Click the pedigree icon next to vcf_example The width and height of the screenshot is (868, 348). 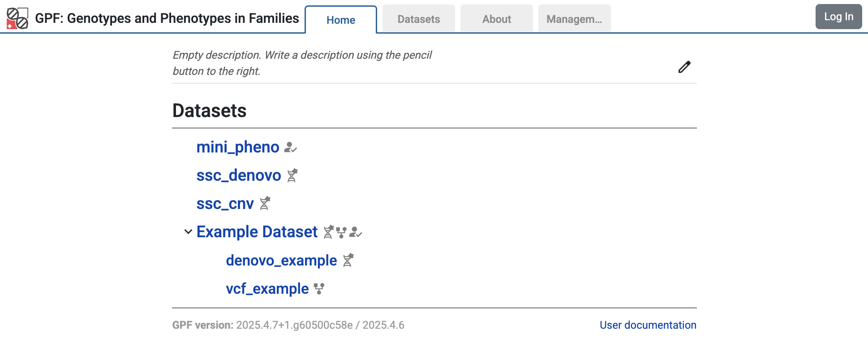click(318, 289)
